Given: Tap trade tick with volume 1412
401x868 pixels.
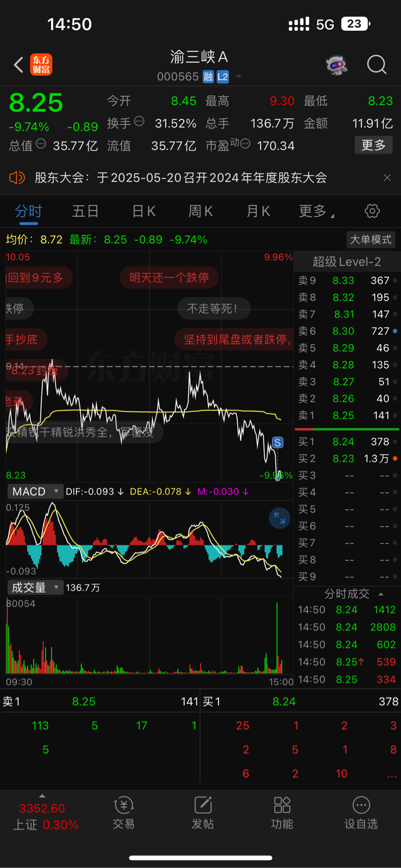Looking at the screenshot, I should (347, 609).
